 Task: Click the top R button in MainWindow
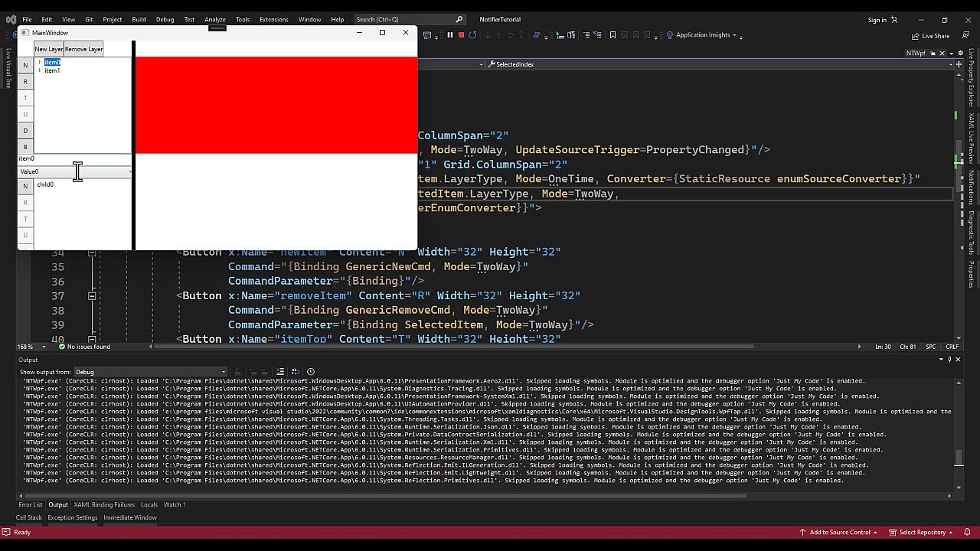click(25, 81)
